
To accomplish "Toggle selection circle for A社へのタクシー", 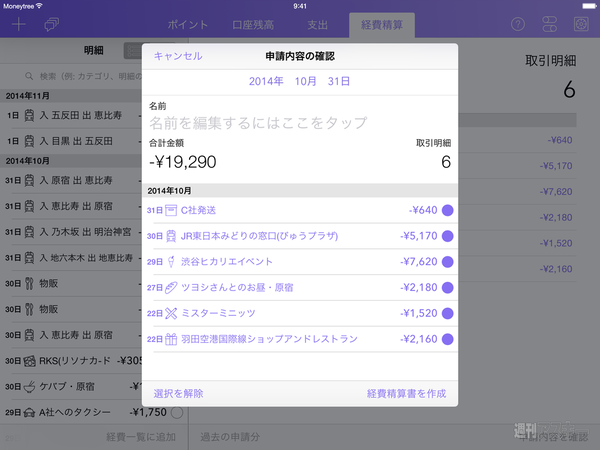I will pyautogui.click(x=177, y=412).
